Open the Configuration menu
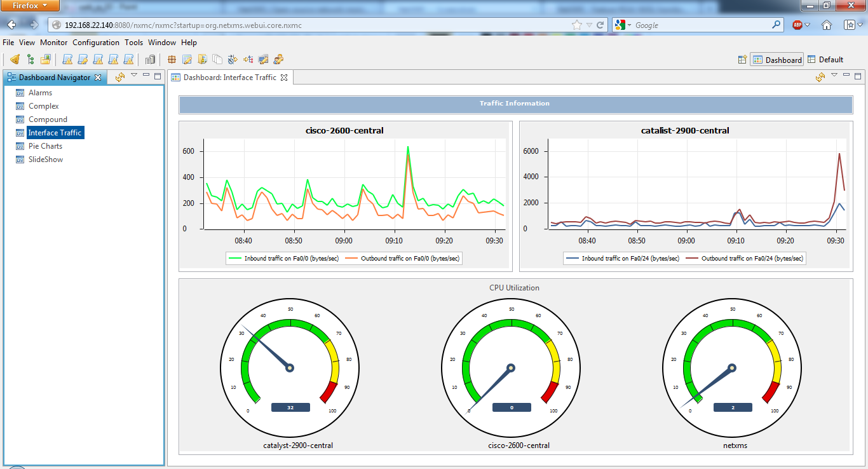The width and height of the screenshot is (868, 469). [96, 43]
